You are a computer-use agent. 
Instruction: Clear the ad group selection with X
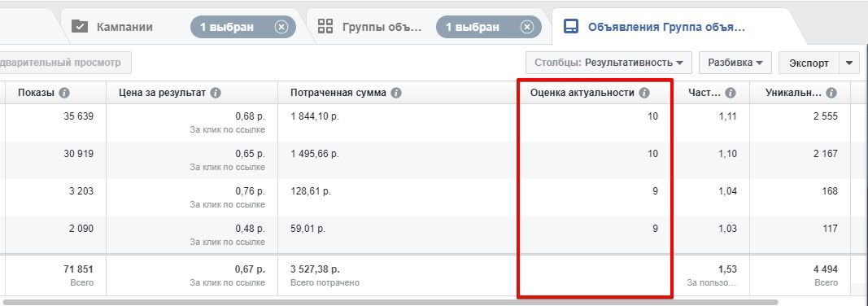[527, 27]
